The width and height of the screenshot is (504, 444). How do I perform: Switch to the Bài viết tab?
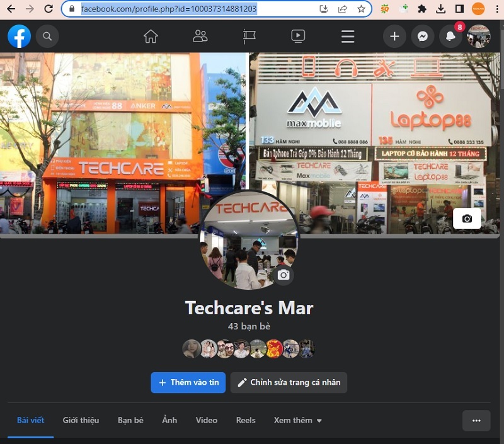[30, 420]
